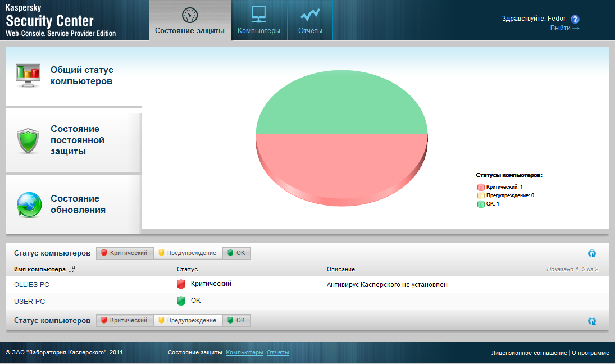Toggle the lower Предупреждение status filter
Image resolution: width=615 pixels, height=364 pixels.
click(x=188, y=320)
